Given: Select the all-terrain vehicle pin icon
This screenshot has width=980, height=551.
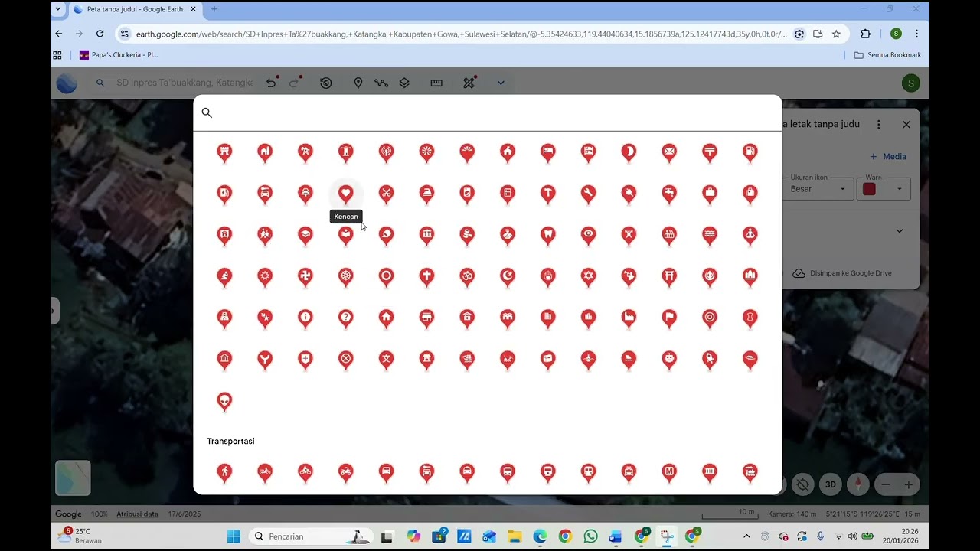Looking at the screenshot, I should pyautogui.click(x=345, y=472).
